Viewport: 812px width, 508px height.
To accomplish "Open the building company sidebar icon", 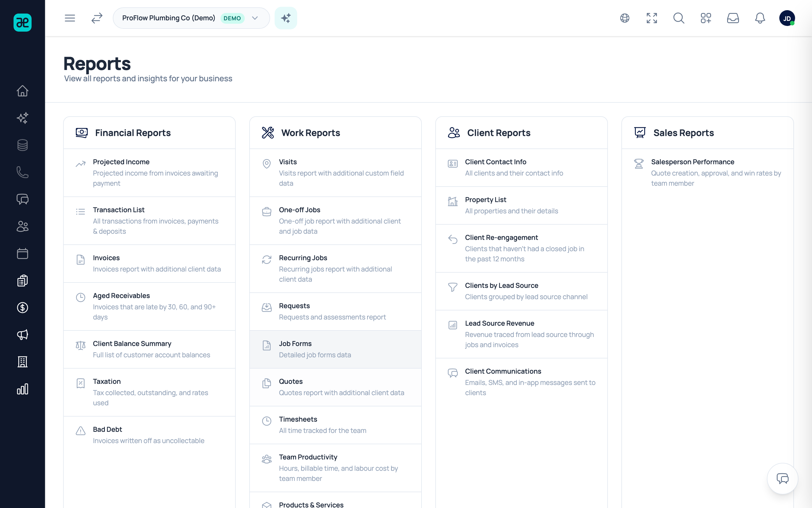I will [x=23, y=362].
